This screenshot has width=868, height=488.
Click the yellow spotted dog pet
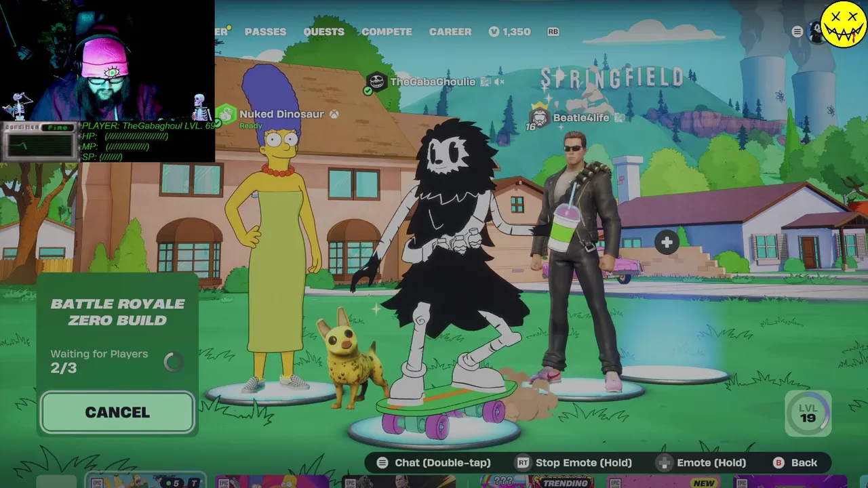pyautogui.click(x=351, y=359)
